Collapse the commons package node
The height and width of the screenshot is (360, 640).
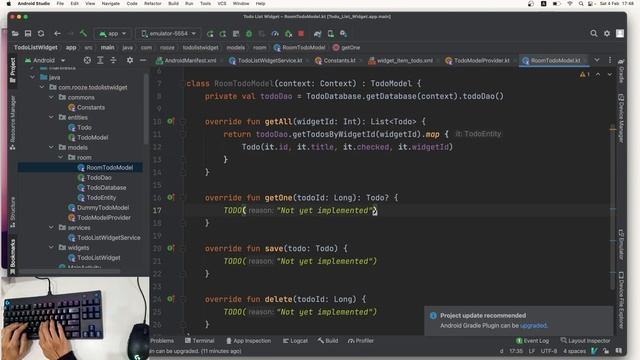pyautogui.click(x=51, y=97)
